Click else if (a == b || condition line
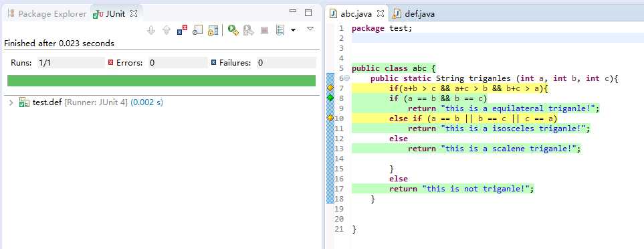This screenshot has width=644, height=249. pos(473,118)
